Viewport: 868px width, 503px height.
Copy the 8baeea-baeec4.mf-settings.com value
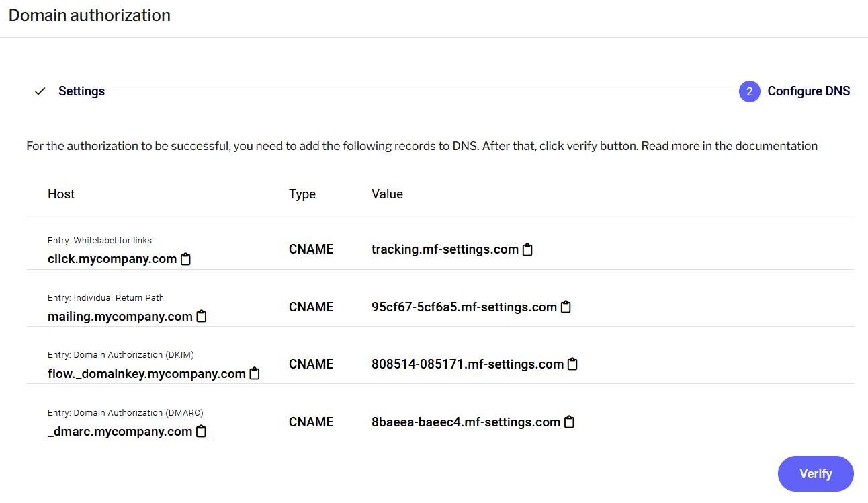[x=570, y=422]
